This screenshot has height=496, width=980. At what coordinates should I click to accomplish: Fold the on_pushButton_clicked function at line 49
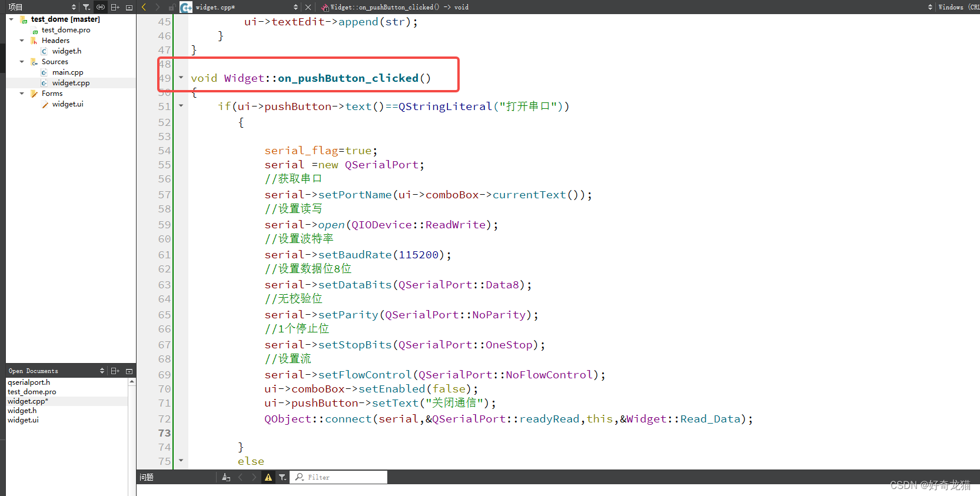[x=181, y=78]
